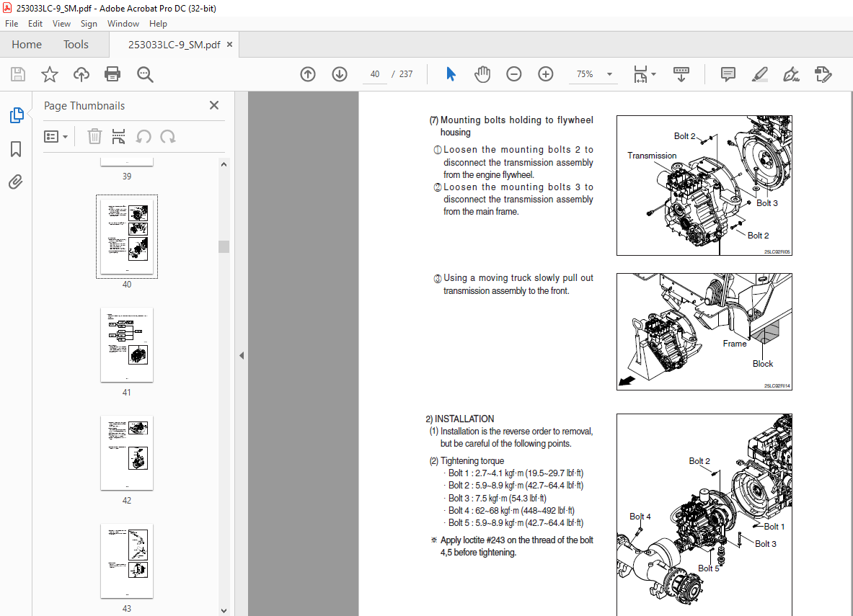Viewport: 853px width, 616px height.
Task: Select the Highlight text pen tool
Action: [759, 74]
